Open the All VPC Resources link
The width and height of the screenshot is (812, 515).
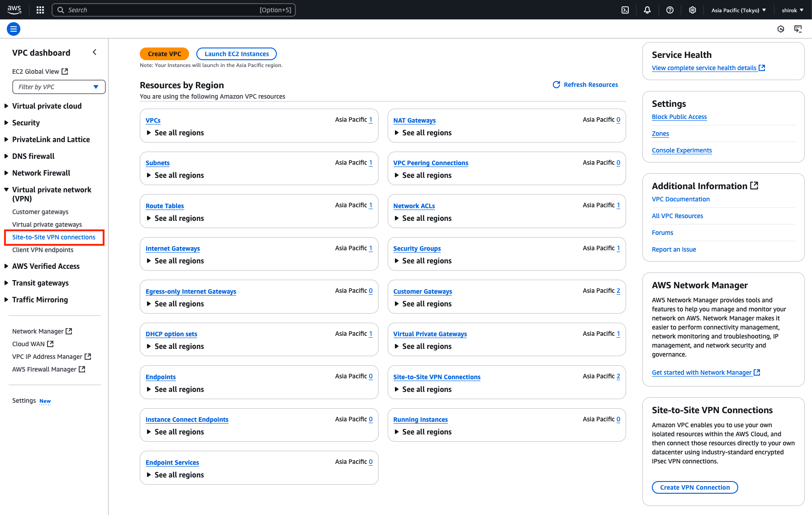point(678,216)
